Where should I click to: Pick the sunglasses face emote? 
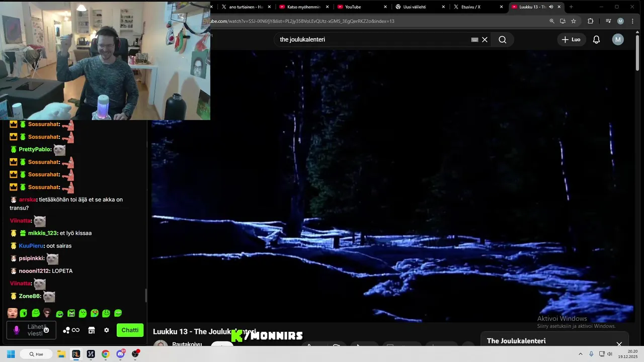pos(47,313)
